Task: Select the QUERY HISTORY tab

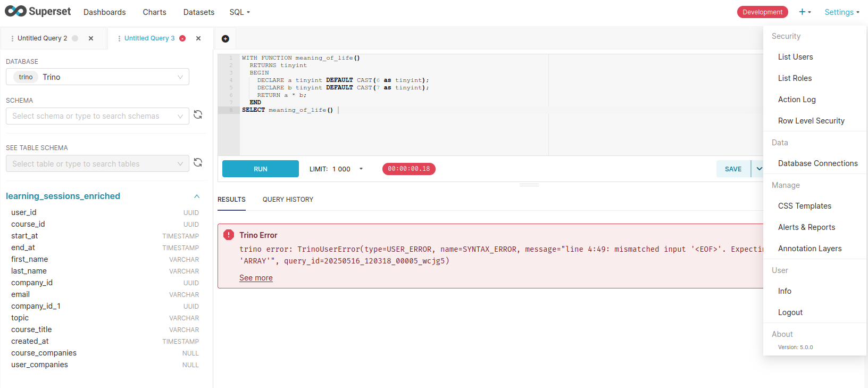Action: (288, 200)
